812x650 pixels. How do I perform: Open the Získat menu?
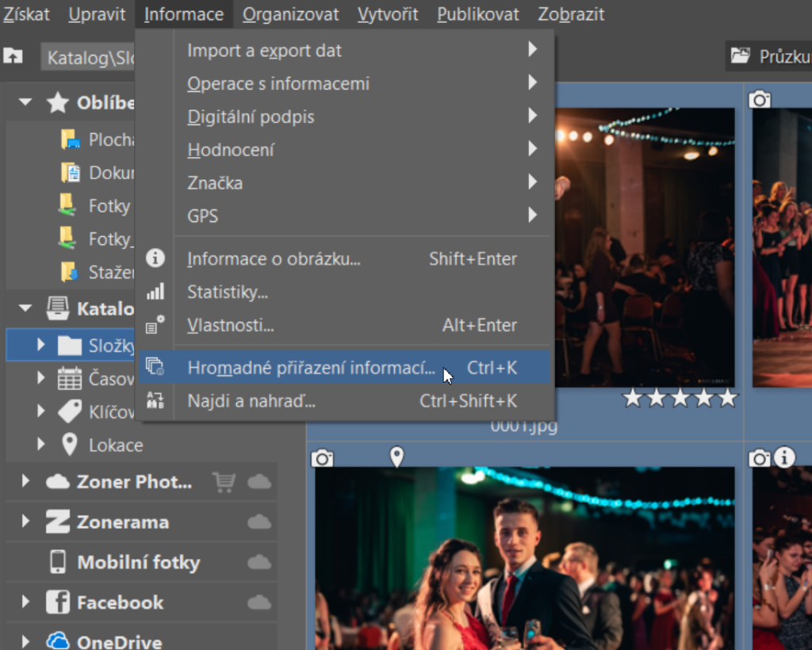[x=26, y=14]
